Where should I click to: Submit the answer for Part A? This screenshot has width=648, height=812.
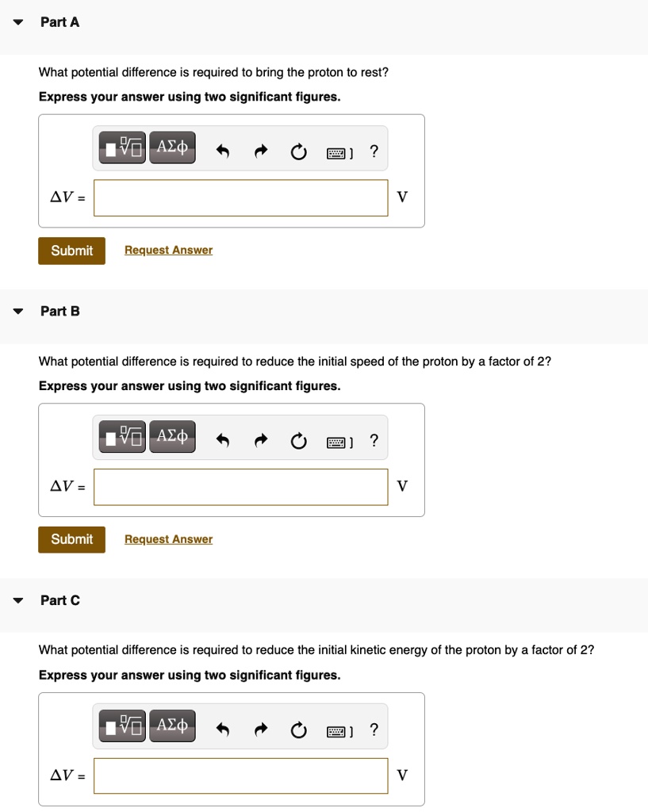coord(71,250)
